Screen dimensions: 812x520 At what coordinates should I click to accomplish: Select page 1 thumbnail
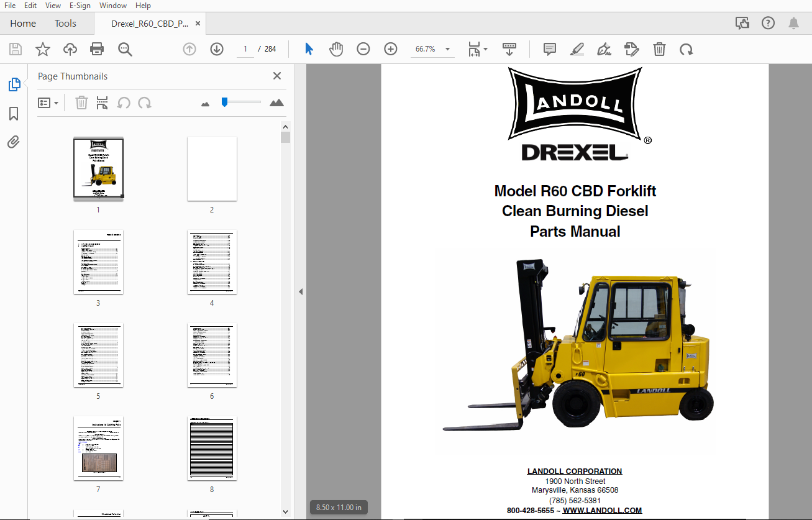(x=98, y=168)
